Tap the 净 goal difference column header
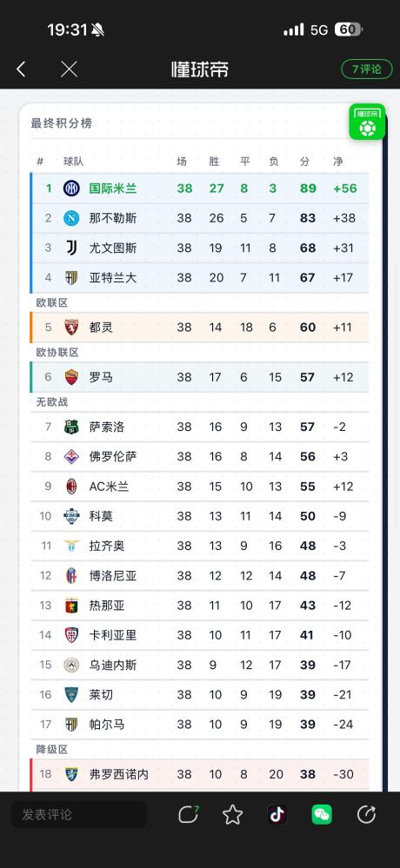The image size is (400, 868). 338,162
